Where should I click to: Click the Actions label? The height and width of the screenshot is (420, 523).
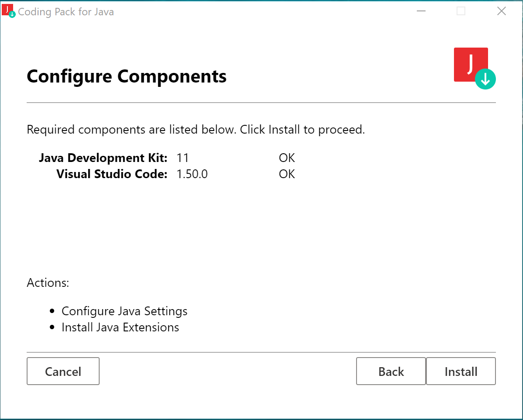[x=48, y=283]
